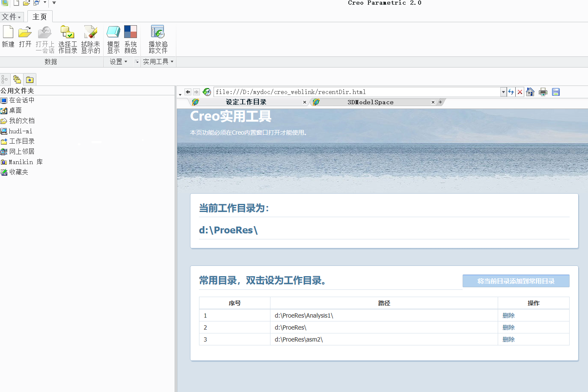Click the browser Print icon
588x392 pixels.
click(x=543, y=92)
